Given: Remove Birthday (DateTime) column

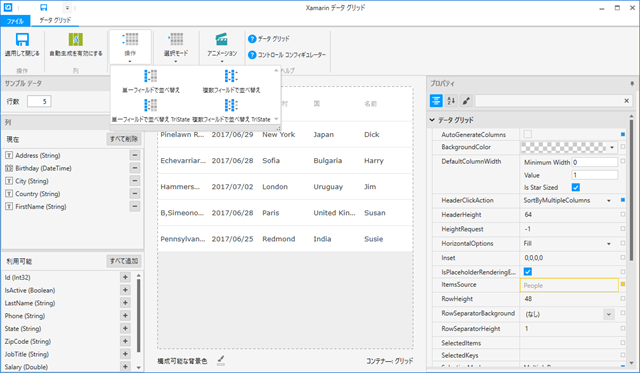Looking at the screenshot, I should [x=135, y=168].
